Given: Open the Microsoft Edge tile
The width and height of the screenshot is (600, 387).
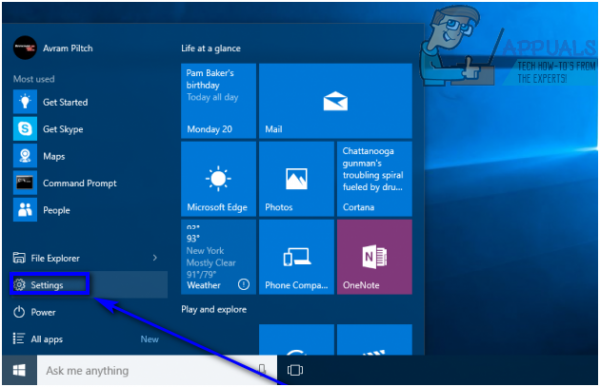Looking at the screenshot, I should tap(218, 179).
